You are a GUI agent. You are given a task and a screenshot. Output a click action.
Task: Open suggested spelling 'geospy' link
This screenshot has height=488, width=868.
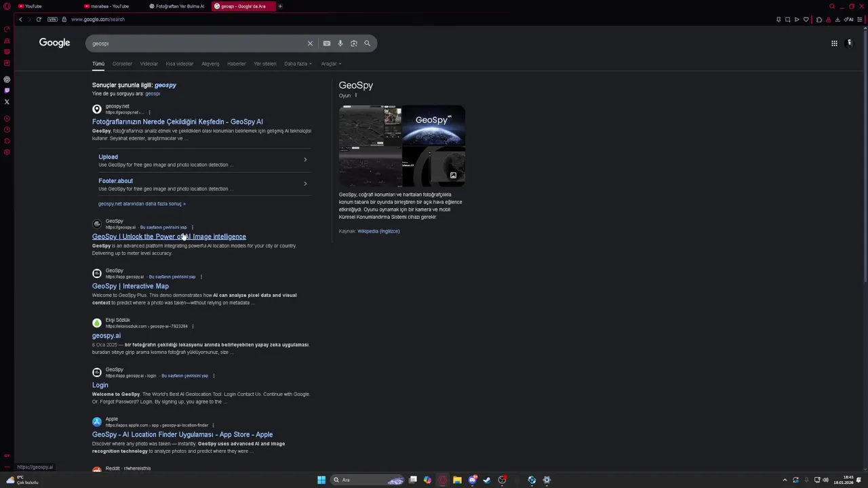(x=165, y=85)
